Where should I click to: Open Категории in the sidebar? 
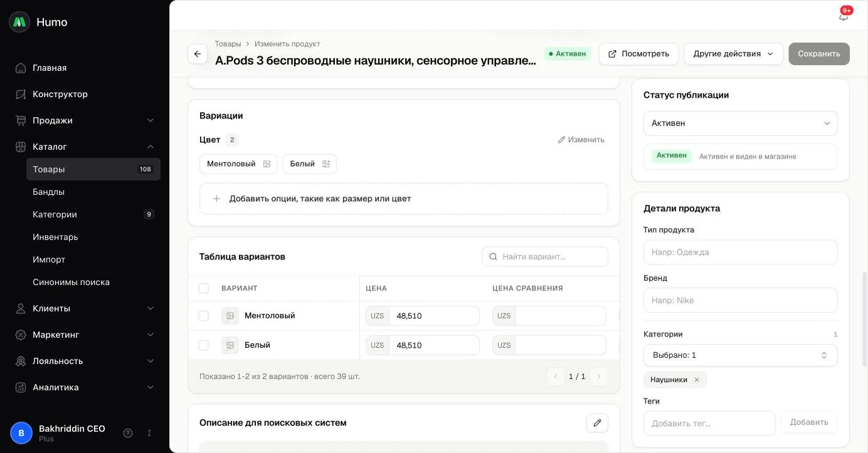[x=93, y=214]
